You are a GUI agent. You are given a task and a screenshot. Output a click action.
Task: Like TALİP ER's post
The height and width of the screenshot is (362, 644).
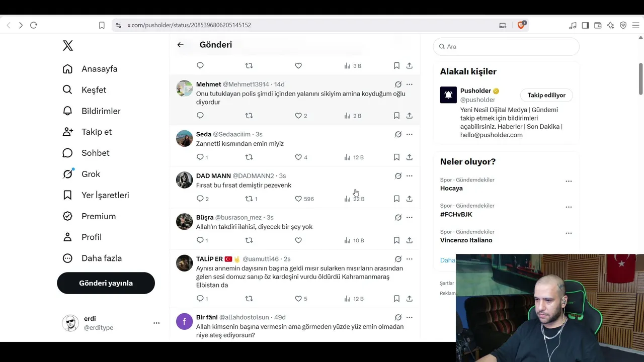point(298,299)
